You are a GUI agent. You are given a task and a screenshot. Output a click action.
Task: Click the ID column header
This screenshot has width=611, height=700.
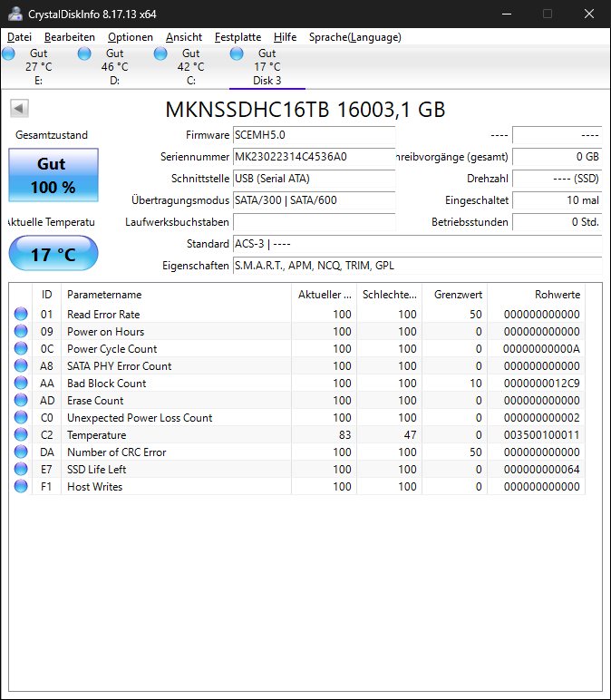click(46, 295)
